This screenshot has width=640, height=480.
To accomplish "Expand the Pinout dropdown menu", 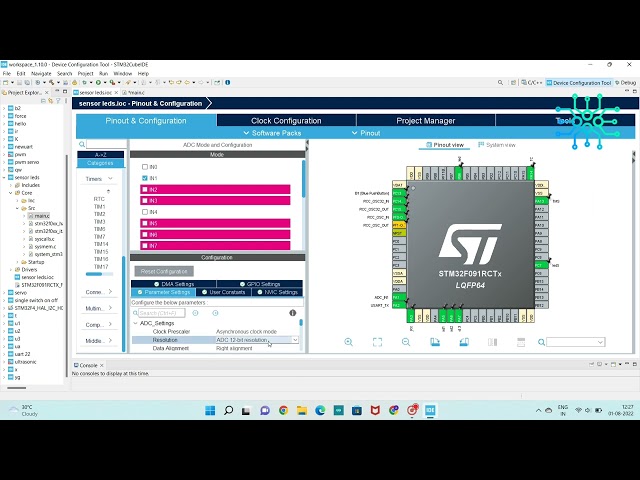I will (x=366, y=133).
